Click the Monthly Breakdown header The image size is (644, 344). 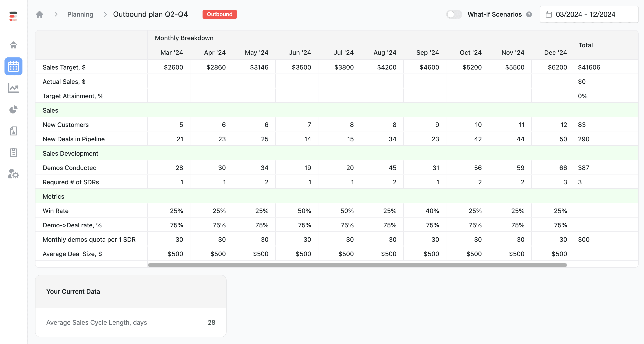pos(184,38)
